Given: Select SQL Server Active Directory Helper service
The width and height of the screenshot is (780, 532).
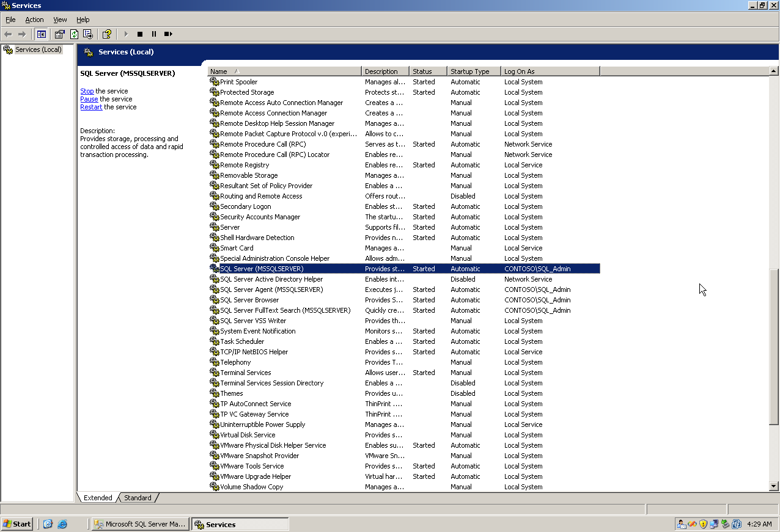Looking at the screenshot, I should (271, 279).
